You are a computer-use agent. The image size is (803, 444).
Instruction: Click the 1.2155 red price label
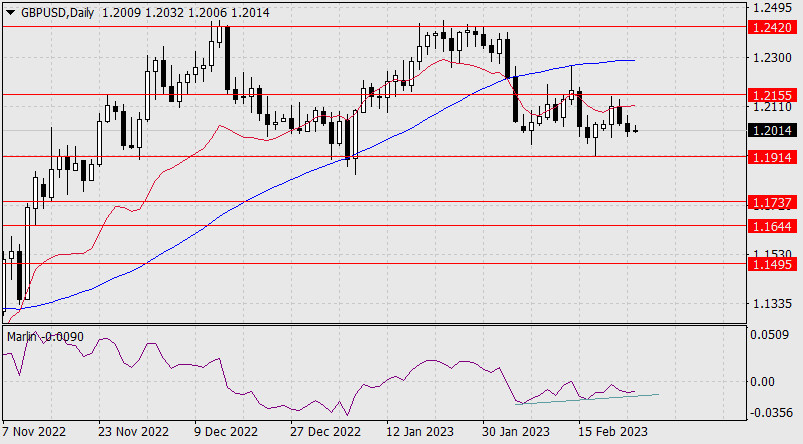pos(772,95)
